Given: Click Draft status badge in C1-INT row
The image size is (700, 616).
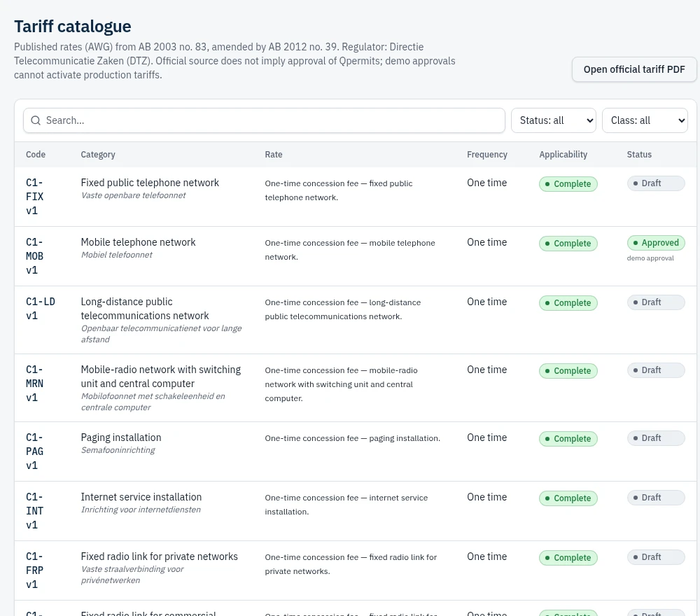Looking at the screenshot, I should 656,497.
